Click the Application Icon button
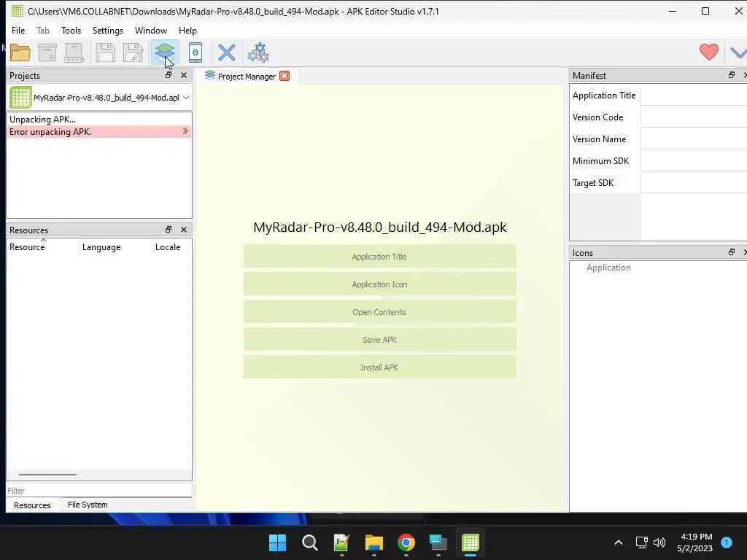The image size is (747, 560). [x=379, y=284]
